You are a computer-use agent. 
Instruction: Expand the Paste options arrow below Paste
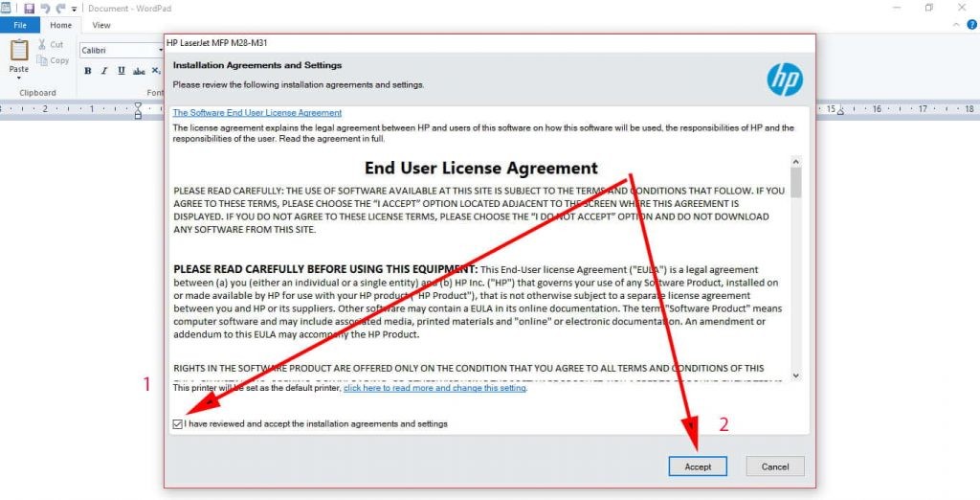[19, 78]
